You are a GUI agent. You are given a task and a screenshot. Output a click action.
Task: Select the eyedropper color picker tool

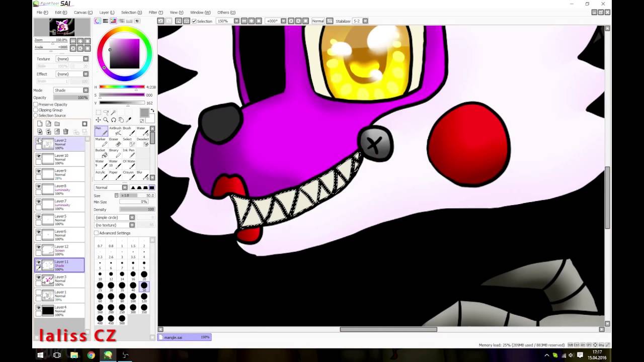129,120
